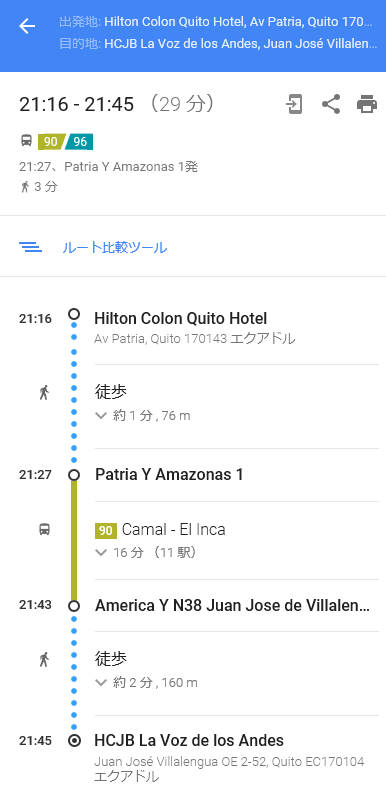Open ルート比較ツール link
The image size is (386, 792).
(115, 248)
